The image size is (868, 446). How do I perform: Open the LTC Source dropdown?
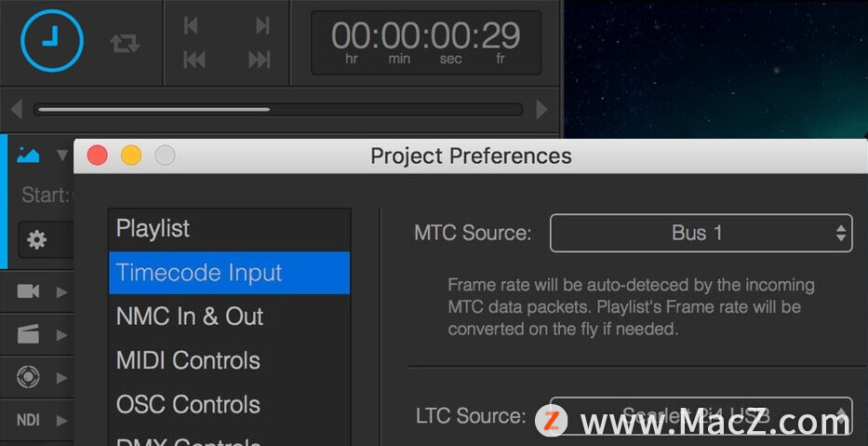(x=701, y=415)
